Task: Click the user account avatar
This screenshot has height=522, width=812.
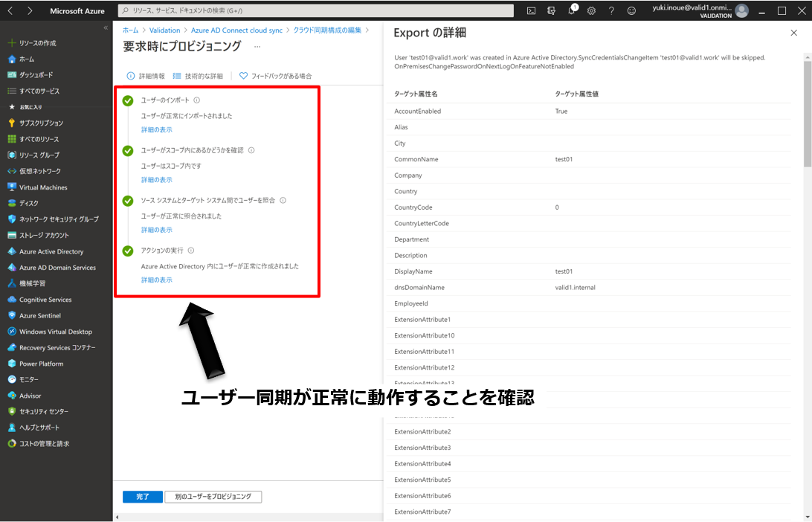Action: [742, 10]
